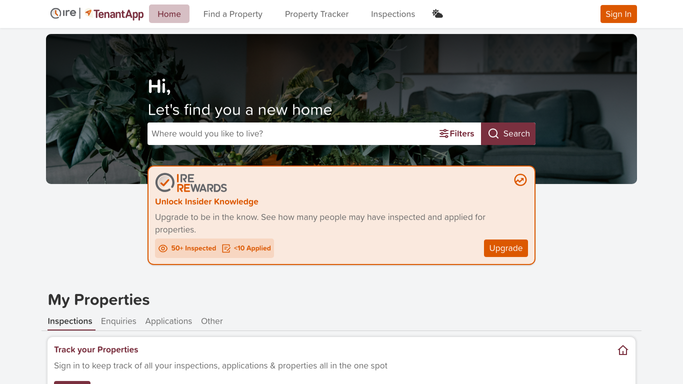Click the magnifier Search button
The width and height of the screenshot is (683, 384).
pyautogui.click(x=508, y=134)
